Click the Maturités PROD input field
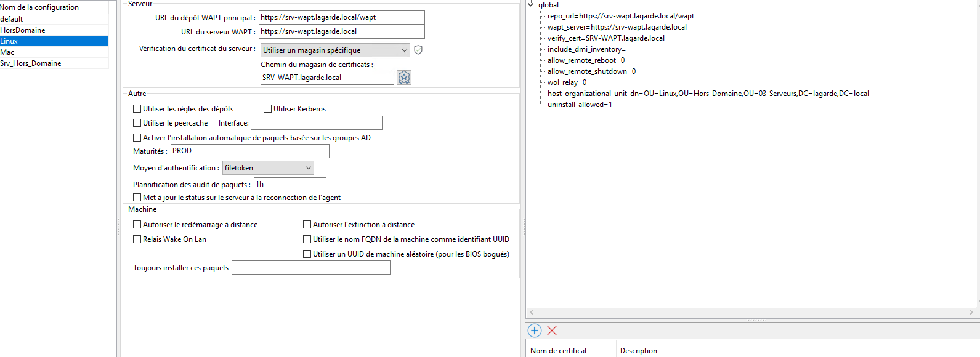The image size is (980, 357). coord(249,151)
